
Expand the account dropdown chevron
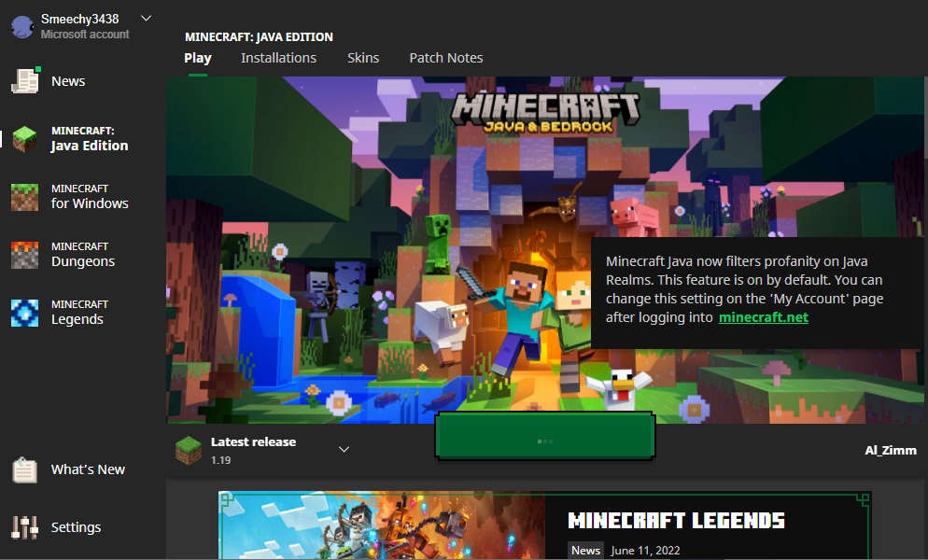point(147,19)
